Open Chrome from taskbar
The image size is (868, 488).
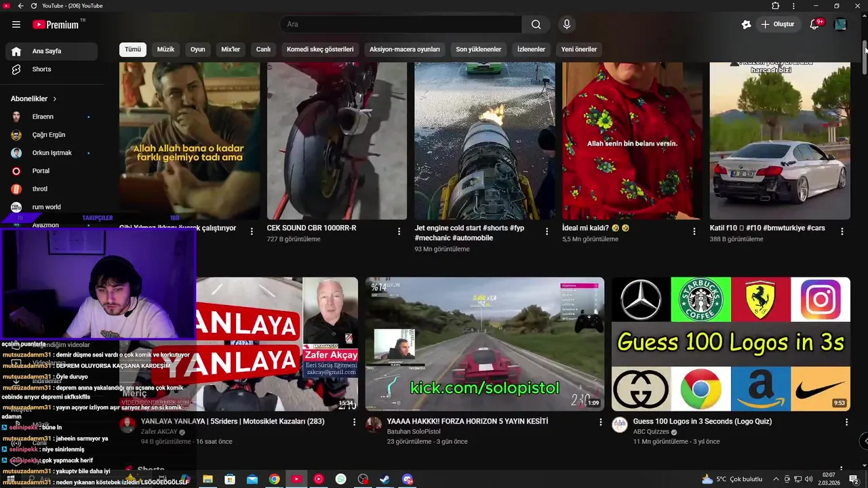[274, 479]
